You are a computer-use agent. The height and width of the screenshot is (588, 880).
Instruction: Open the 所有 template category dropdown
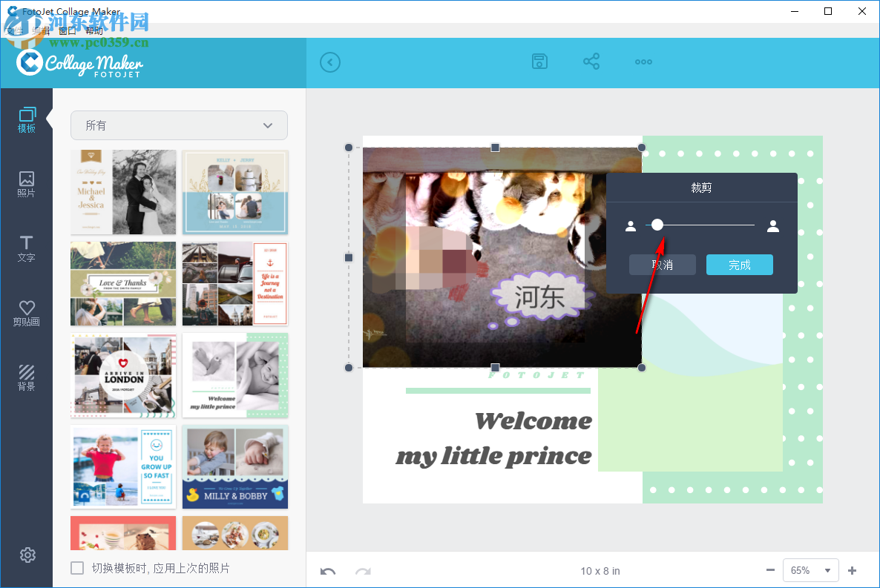(178, 125)
